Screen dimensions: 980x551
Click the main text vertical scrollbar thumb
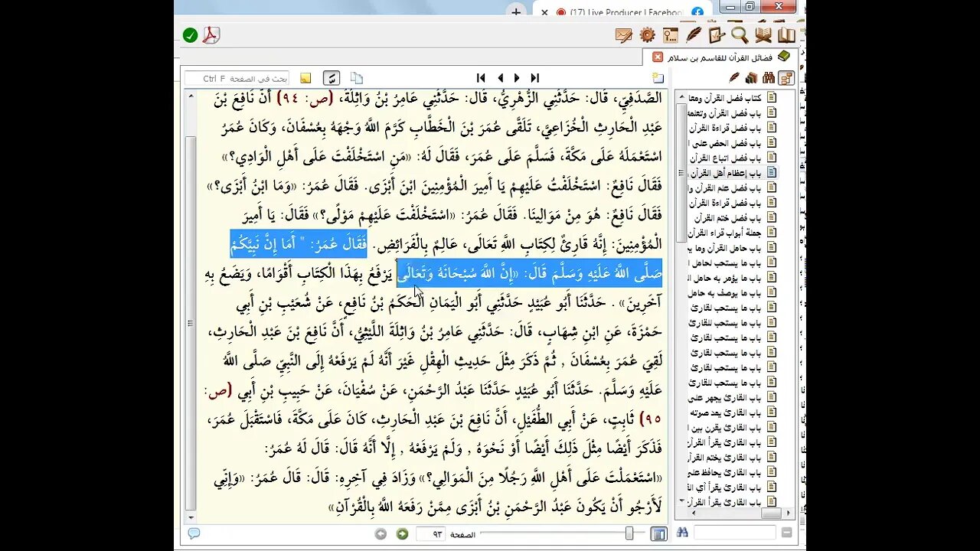191,321
